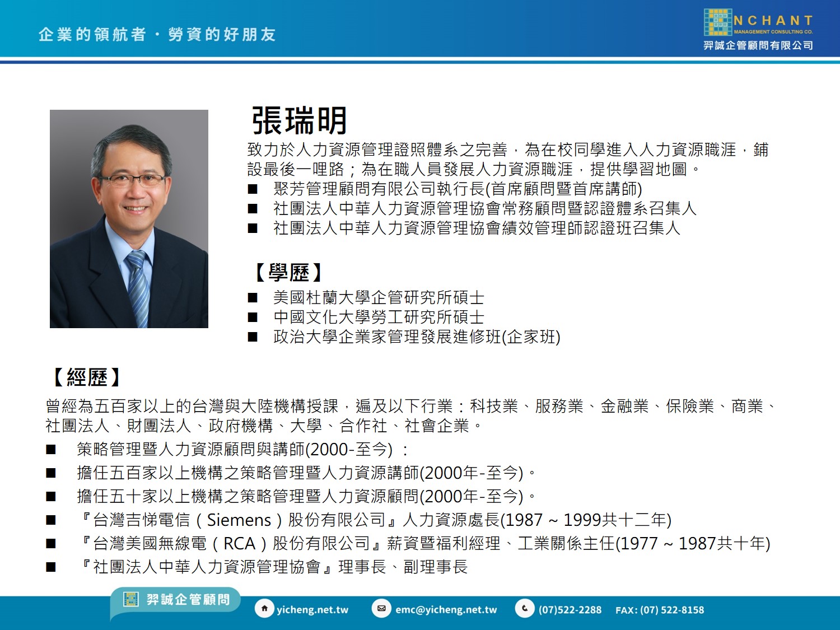
Task: Open the yicheng.net.tw website link
Action: [312, 610]
